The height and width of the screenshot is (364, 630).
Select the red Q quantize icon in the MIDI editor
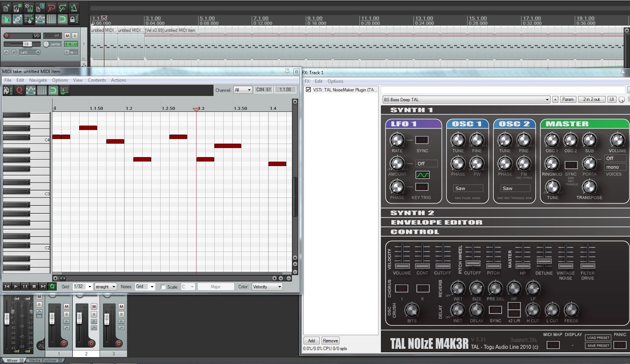coord(19,91)
